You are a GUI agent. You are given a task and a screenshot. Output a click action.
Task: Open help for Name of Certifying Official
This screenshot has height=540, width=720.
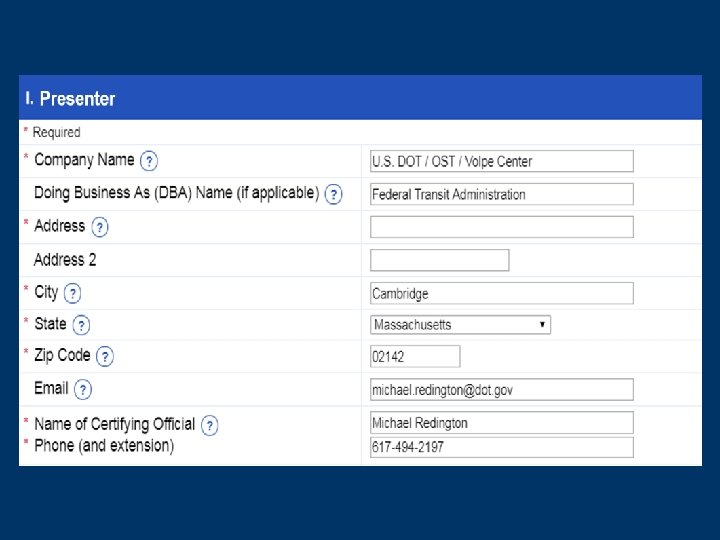tap(209, 425)
